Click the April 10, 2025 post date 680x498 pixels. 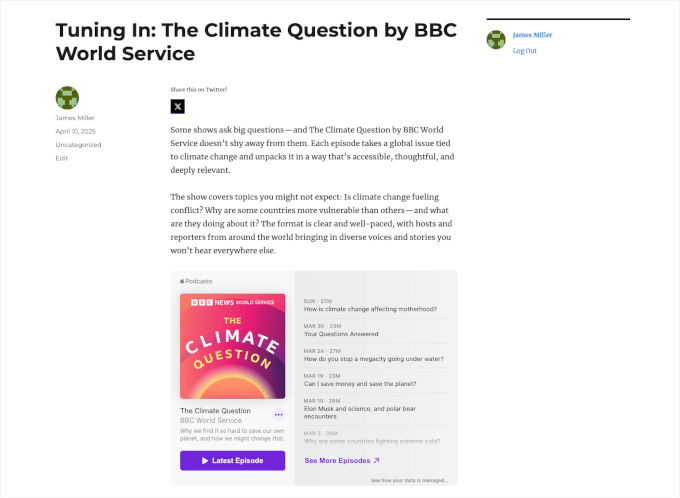(75, 131)
